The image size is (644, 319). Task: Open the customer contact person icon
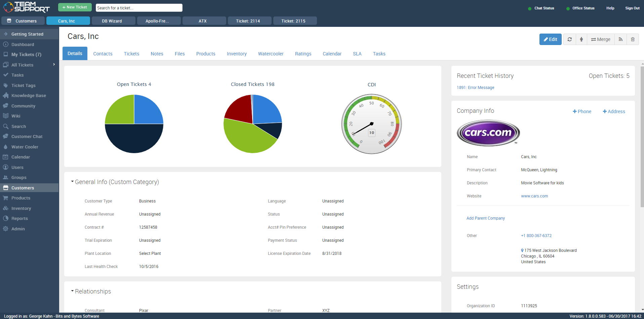(x=581, y=39)
